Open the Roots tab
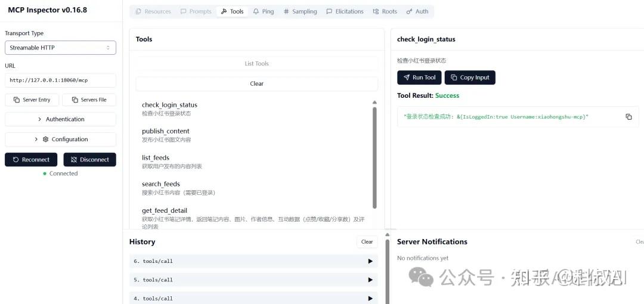This screenshot has width=644, height=304. point(385,11)
